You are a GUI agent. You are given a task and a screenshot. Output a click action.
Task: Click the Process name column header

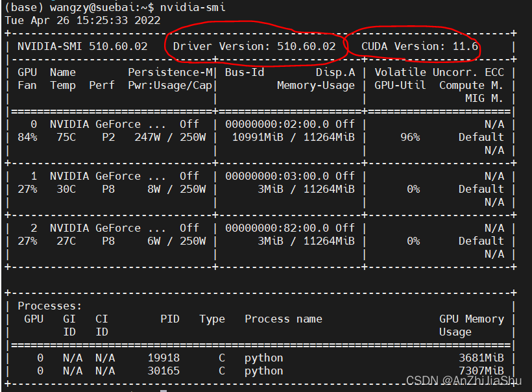[284, 319]
